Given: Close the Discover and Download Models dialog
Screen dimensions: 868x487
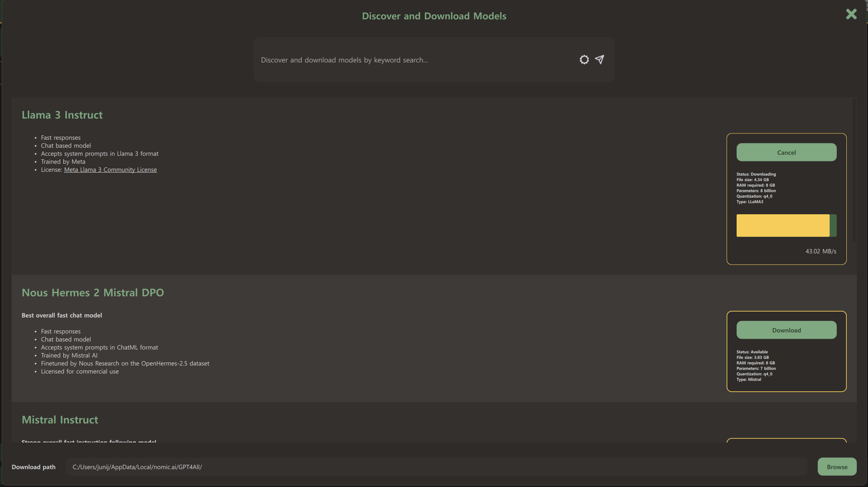Looking at the screenshot, I should [x=851, y=14].
